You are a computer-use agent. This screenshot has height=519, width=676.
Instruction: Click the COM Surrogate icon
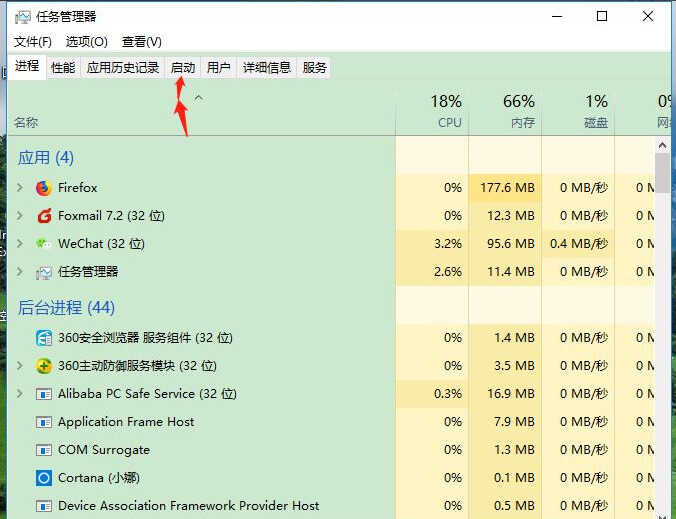44,450
